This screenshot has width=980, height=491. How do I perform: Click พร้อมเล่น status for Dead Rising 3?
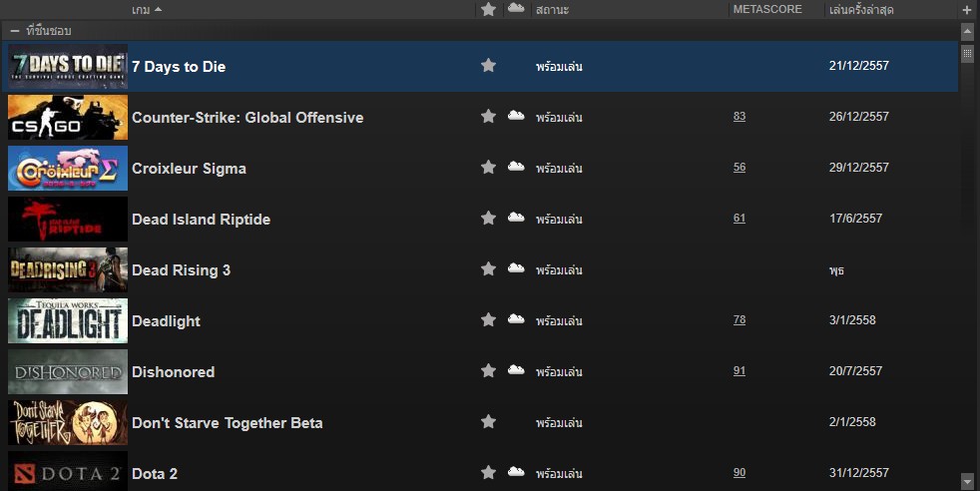click(559, 269)
